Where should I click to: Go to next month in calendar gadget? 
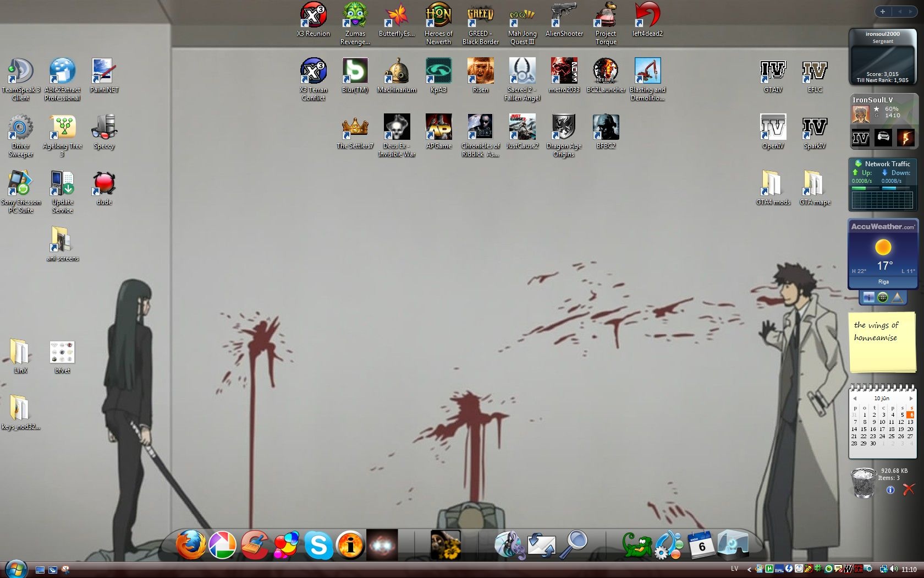pos(911,399)
